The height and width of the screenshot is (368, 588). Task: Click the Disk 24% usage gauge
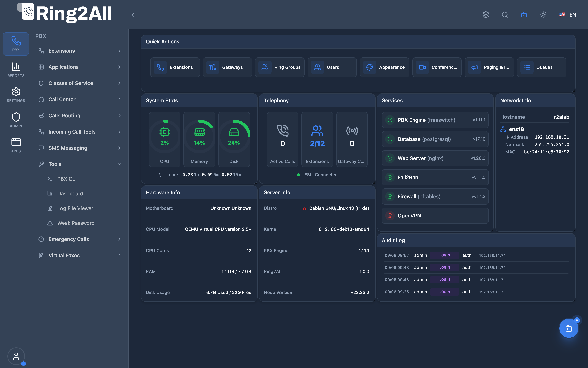(234, 139)
